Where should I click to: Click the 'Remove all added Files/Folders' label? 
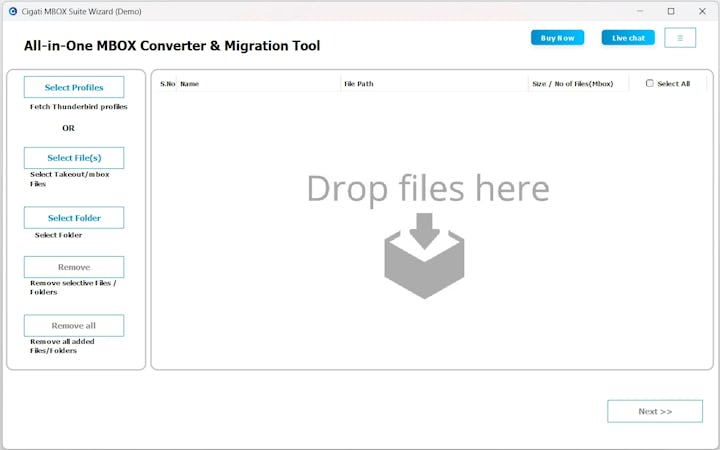[x=62, y=346]
